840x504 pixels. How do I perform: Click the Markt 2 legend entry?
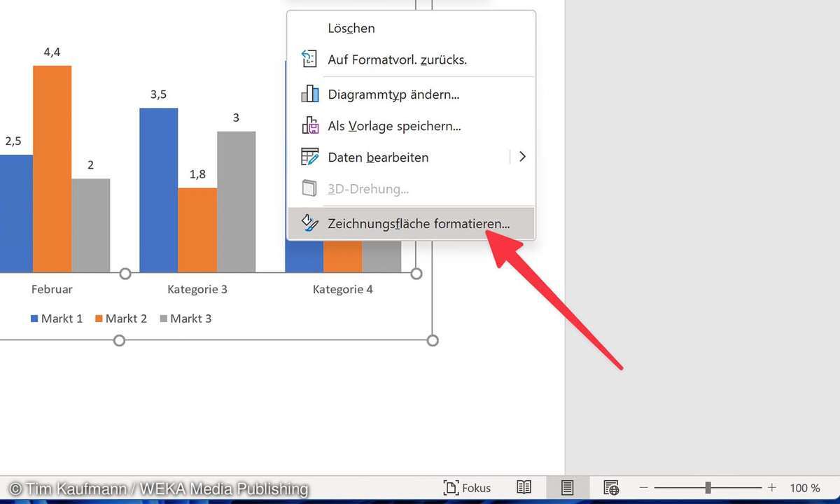121,318
